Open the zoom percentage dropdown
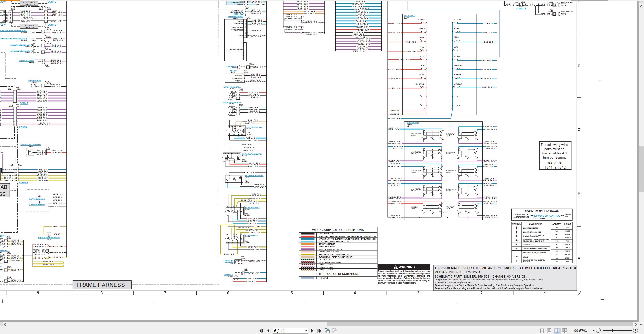644x334 pixels. coord(594,331)
